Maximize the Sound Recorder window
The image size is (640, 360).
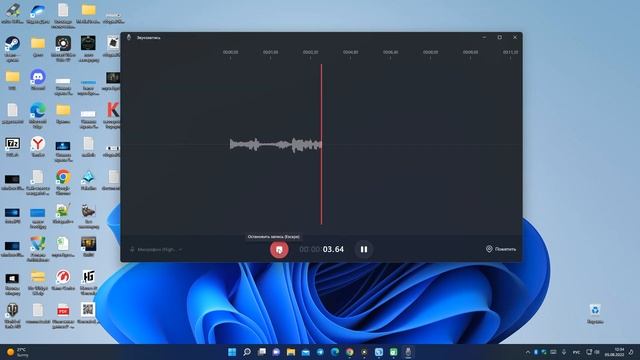[500, 37]
